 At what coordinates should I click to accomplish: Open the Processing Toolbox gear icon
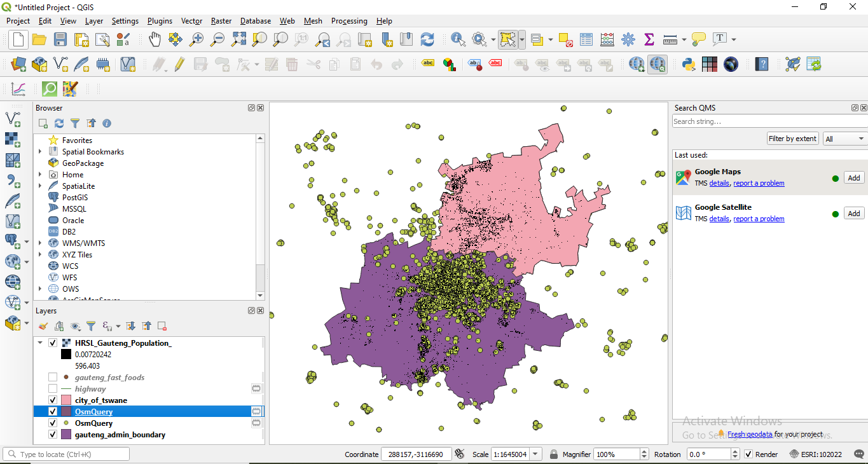628,39
